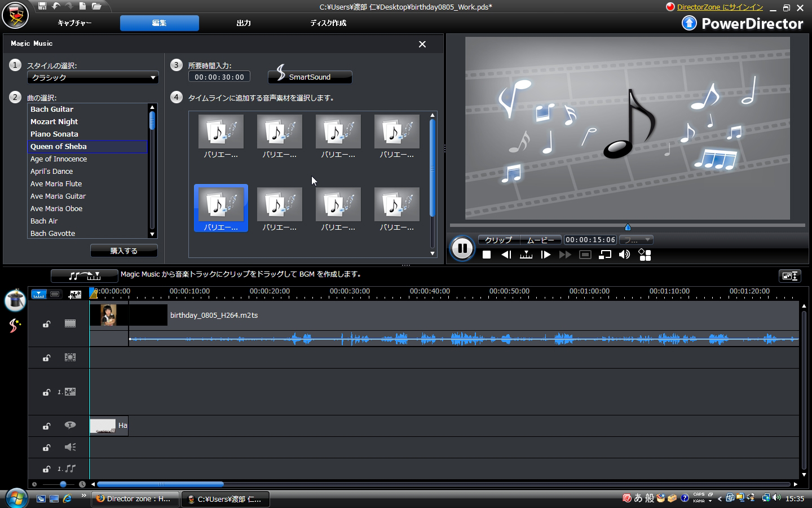Click the effect track icon
Viewport: 812px width, 508px height.
coord(70,357)
